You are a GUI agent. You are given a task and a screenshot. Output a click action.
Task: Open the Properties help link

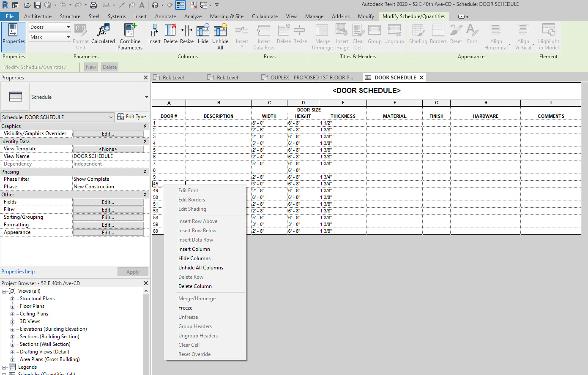pos(18,272)
